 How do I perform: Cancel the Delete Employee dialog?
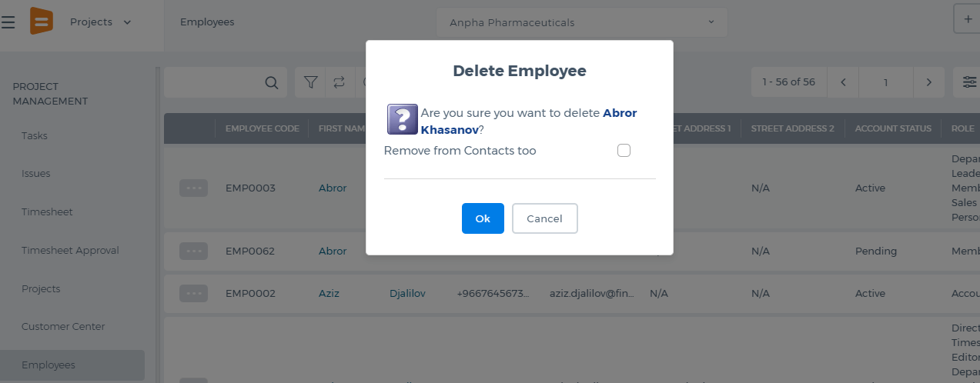point(544,218)
